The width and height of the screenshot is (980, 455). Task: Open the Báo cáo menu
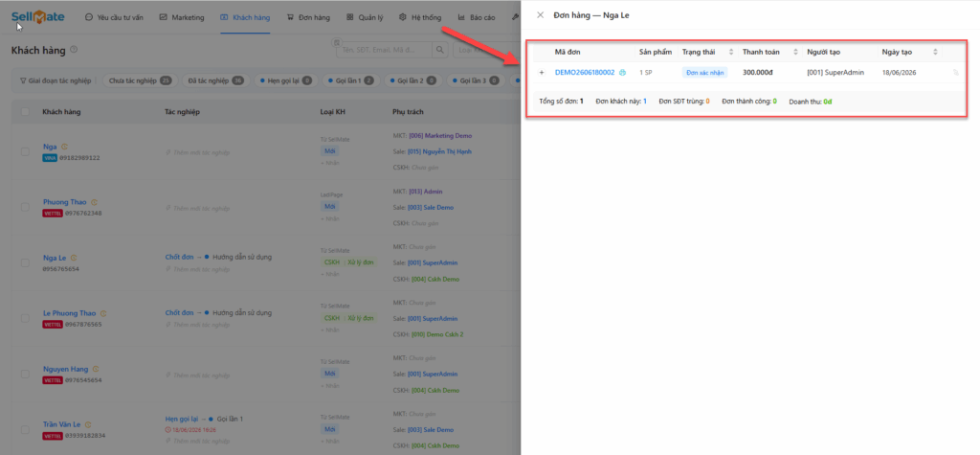[x=477, y=17]
